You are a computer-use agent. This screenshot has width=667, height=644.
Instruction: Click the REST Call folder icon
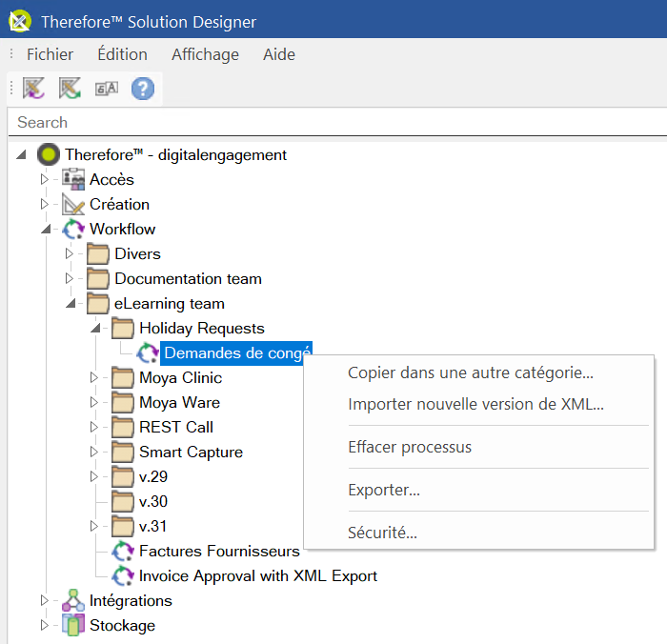click(123, 427)
